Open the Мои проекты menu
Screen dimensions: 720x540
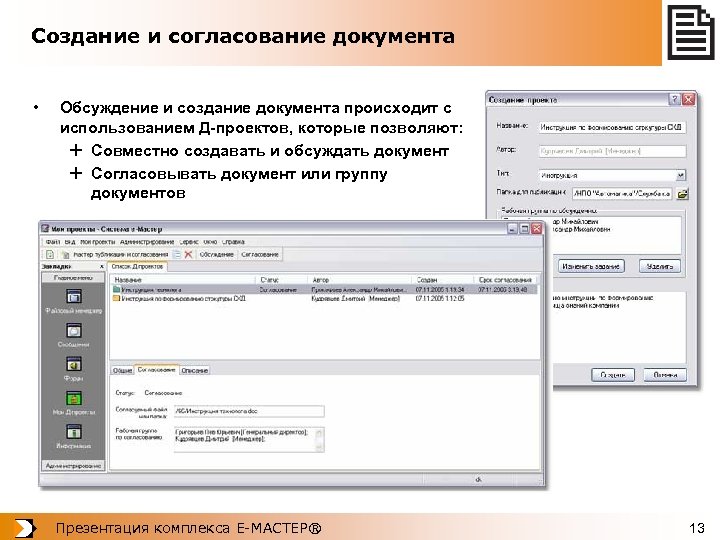pyautogui.click(x=97, y=242)
